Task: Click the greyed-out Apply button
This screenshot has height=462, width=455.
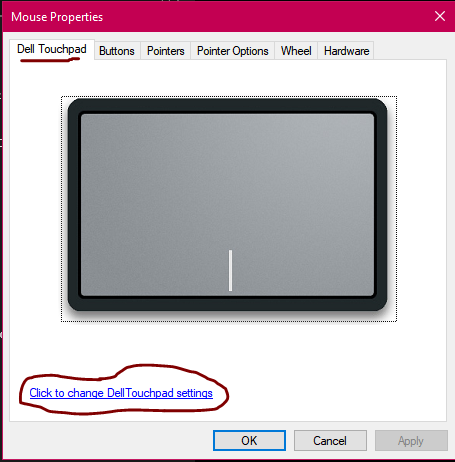Action: tap(411, 441)
